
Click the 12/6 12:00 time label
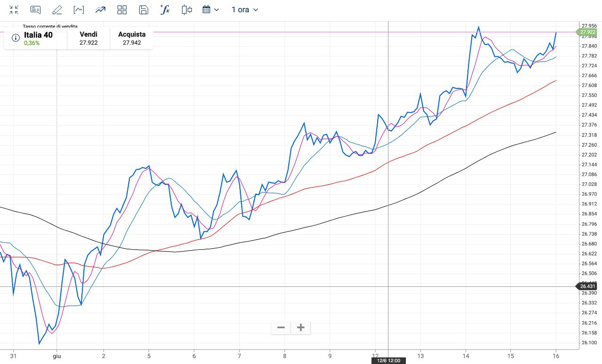pyautogui.click(x=388, y=361)
